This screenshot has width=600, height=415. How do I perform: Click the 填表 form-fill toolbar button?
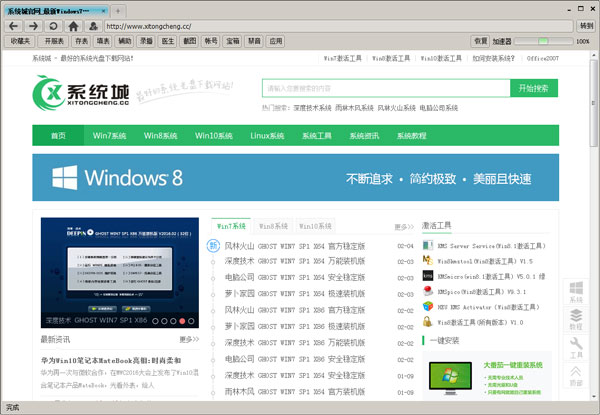103,41
